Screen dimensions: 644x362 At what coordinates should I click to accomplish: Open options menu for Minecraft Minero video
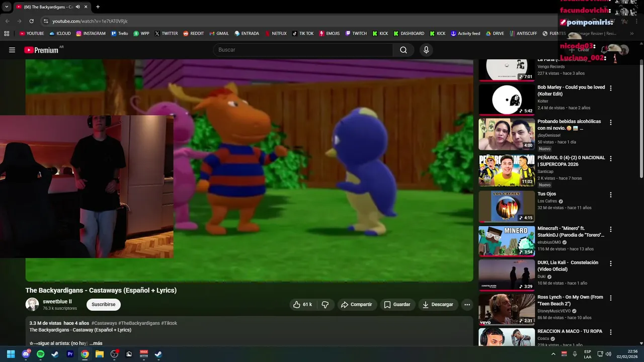(x=611, y=229)
